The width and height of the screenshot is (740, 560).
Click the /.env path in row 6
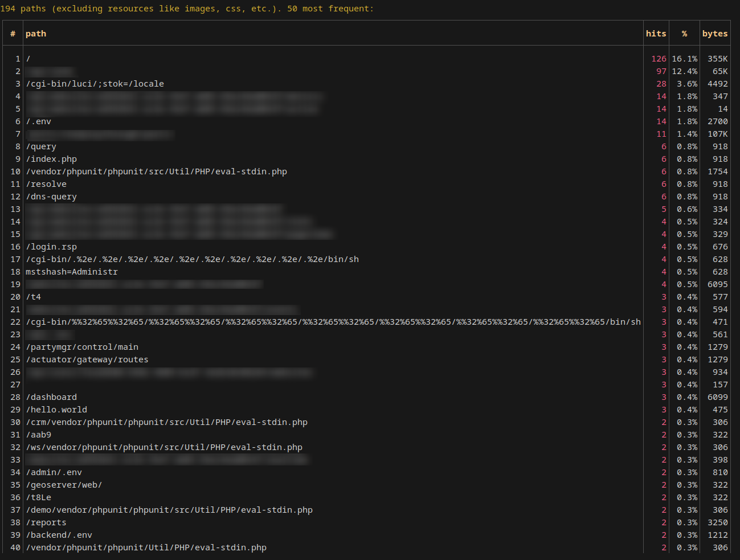(38, 121)
